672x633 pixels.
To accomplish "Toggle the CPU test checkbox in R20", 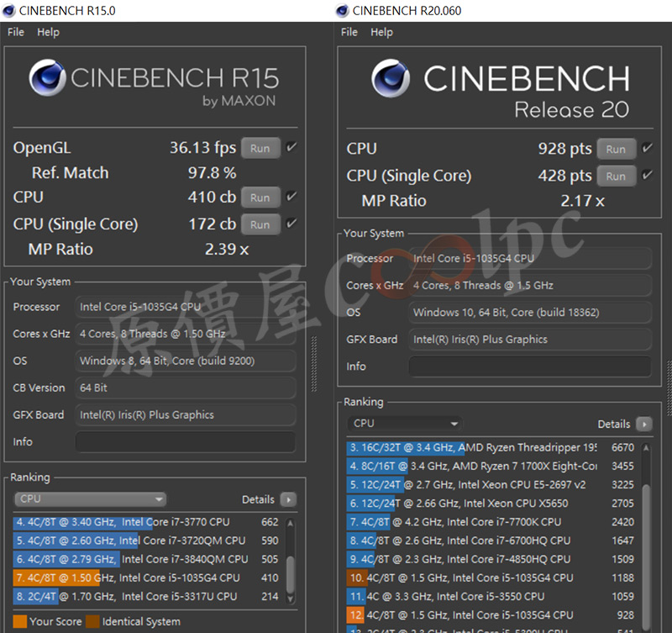I will (647, 149).
